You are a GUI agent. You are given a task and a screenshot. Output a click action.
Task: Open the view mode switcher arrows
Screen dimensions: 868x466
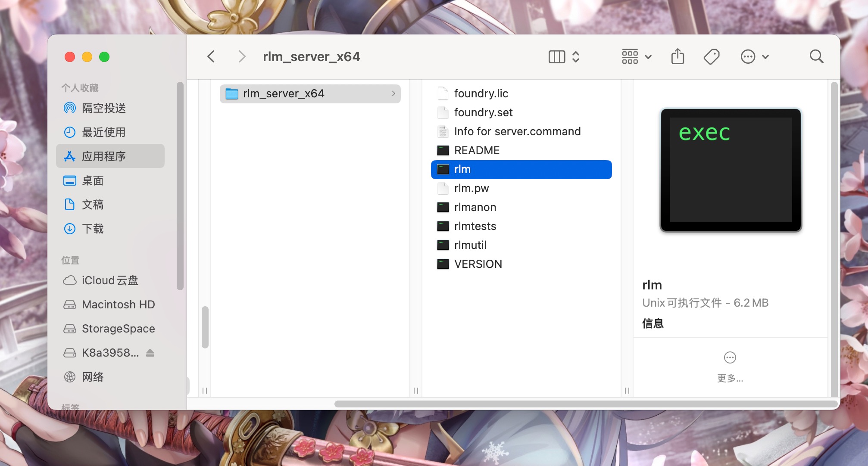tap(576, 56)
